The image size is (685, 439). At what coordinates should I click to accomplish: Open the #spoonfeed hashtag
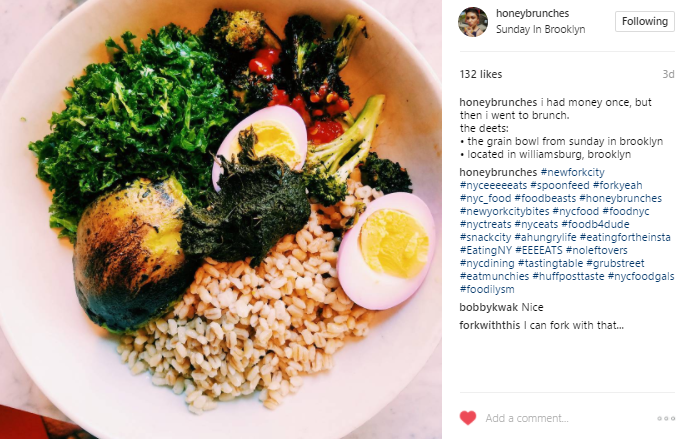(x=560, y=185)
